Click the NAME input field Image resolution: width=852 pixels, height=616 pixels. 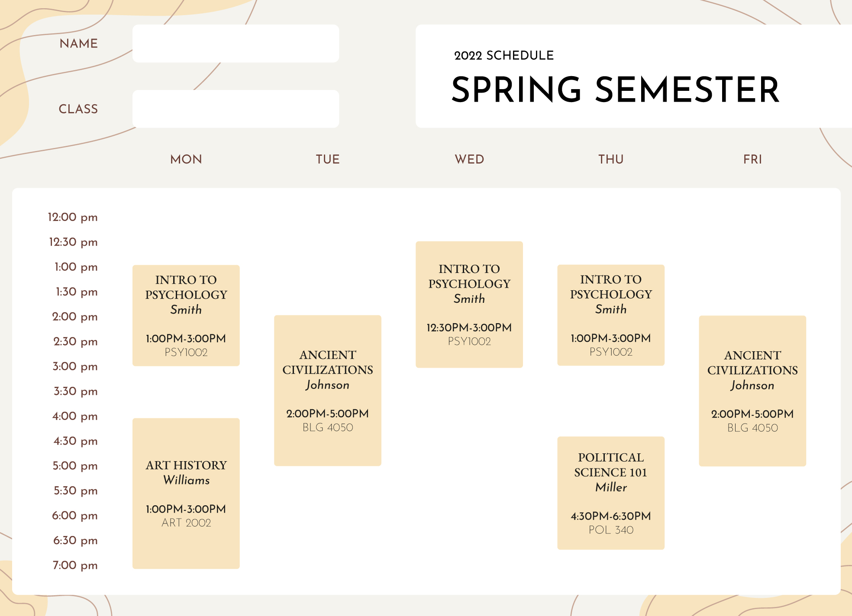tap(236, 43)
